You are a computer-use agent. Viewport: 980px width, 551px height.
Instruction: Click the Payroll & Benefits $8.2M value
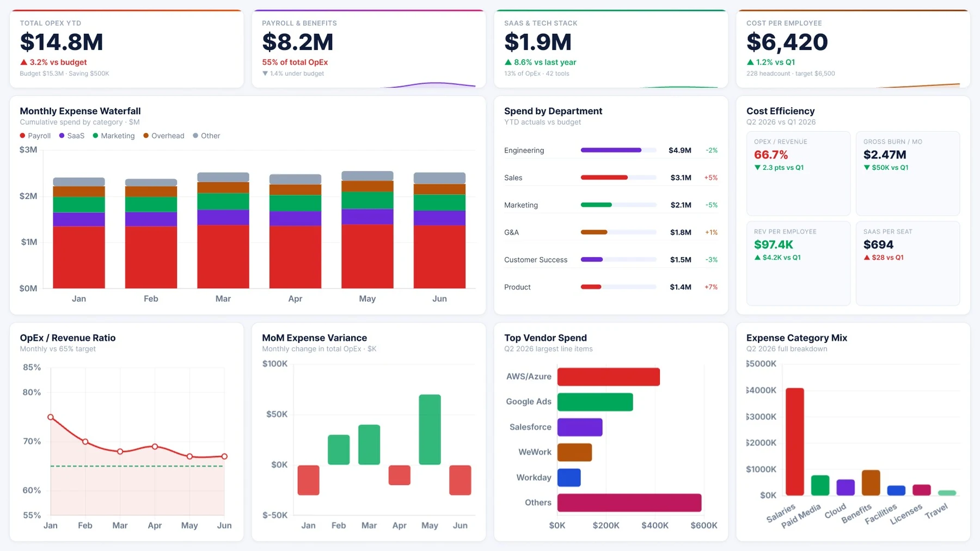pos(298,42)
